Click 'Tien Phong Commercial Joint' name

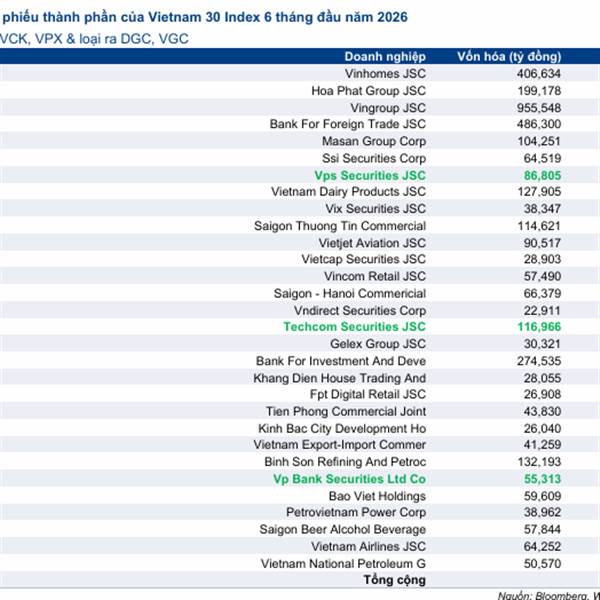346,412
